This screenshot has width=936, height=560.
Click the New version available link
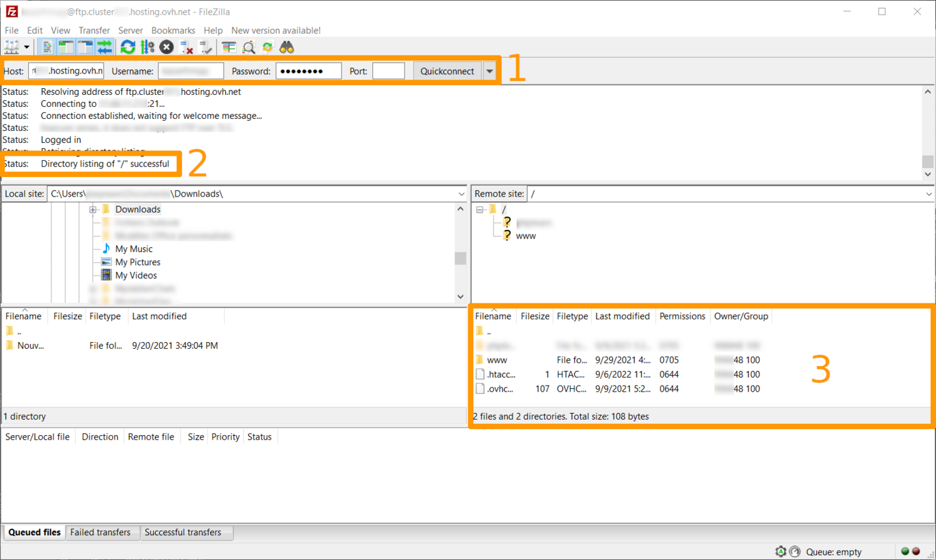pos(275,31)
